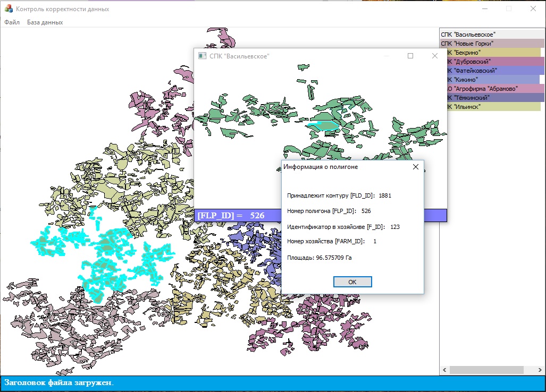Image resolution: width=546 pixels, height=392 pixels.
Task: Select "Бекрино" in the farm list
Action: [x=493, y=53]
